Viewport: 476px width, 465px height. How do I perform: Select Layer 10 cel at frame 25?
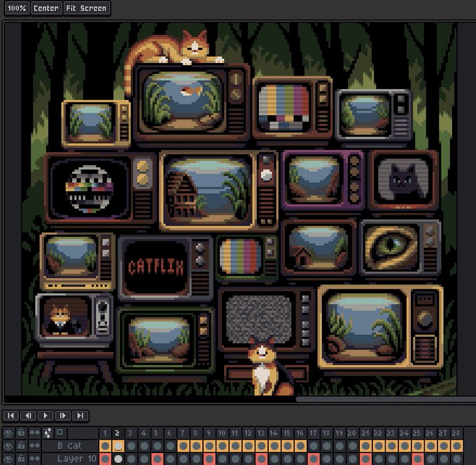[417, 459]
